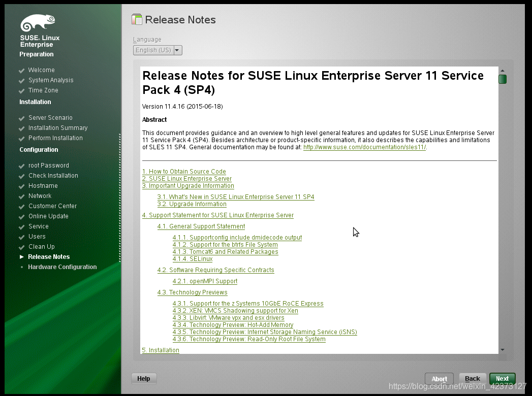Click the Check Installation step checkmark
The image size is (532, 396).
tap(22, 176)
